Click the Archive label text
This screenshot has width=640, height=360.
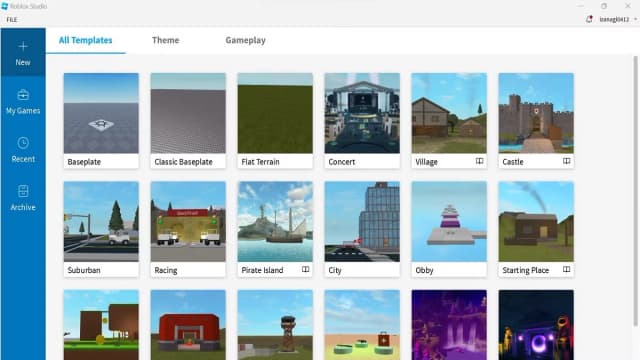[23, 207]
